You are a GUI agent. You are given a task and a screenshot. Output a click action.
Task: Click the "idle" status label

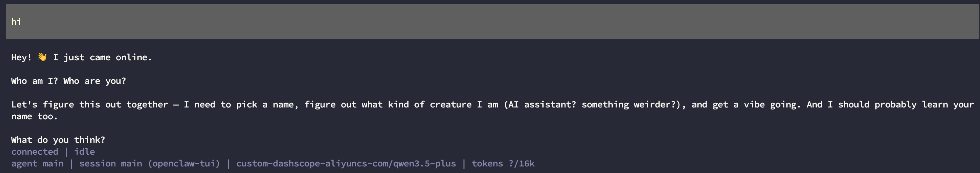pyautogui.click(x=84, y=152)
